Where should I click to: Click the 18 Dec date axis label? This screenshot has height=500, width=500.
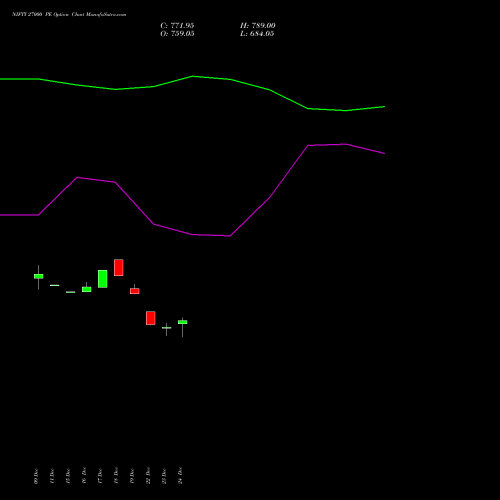pos(116,476)
